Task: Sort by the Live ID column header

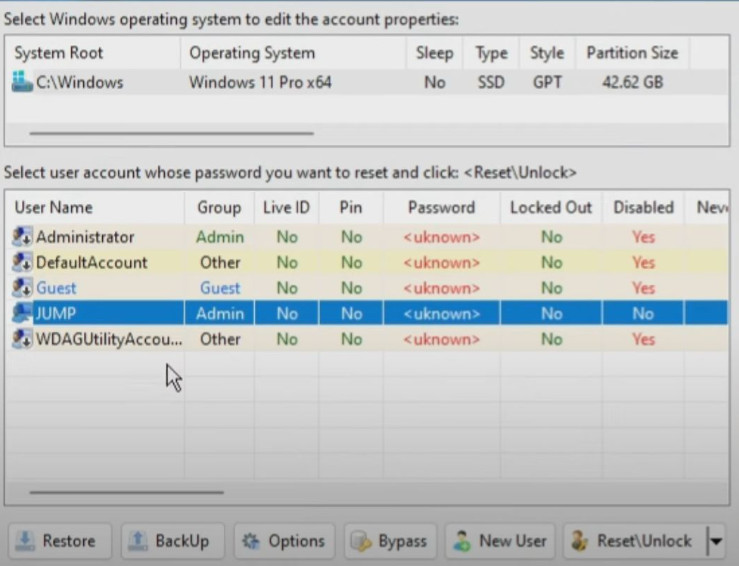Action: coord(287,207)
